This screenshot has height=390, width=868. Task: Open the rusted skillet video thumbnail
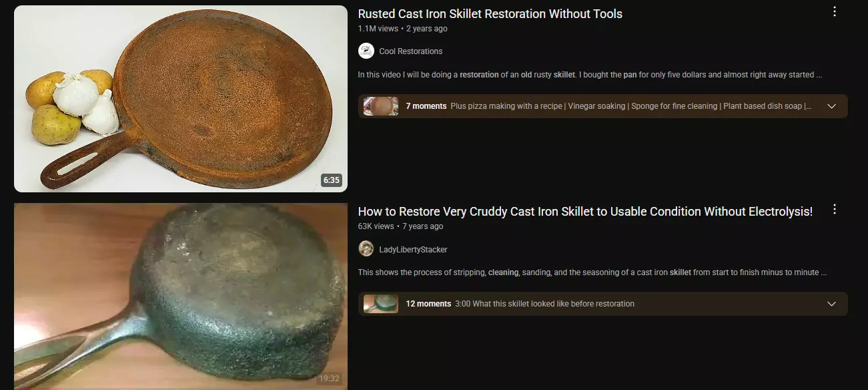[181, 99]
